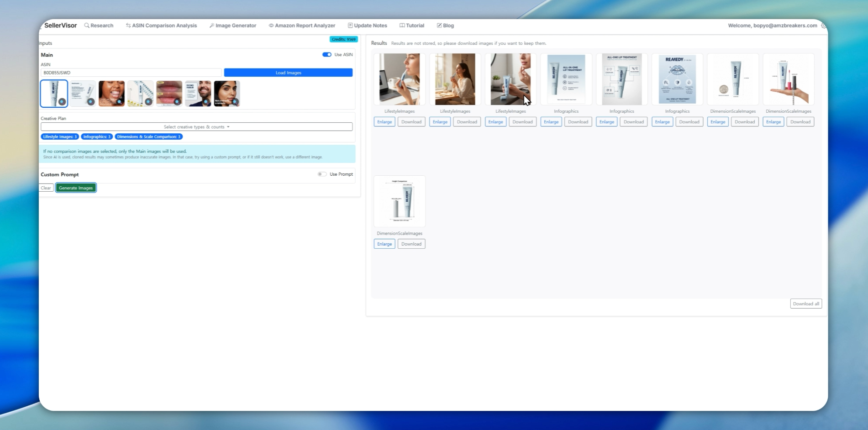Image resolution: width=868 pixels, height=430 pixels.
Task: Enable the Use Prompt toggle
Action: pyautogui.click(x=322, y=174)
